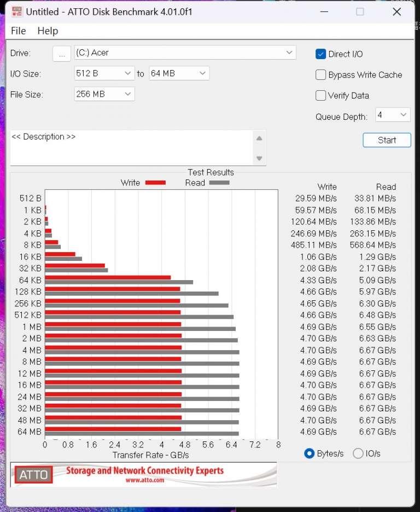Expand the Drive (C:) Acer dropdown
This screenshot has width=420, height=512.
[185, 53]
